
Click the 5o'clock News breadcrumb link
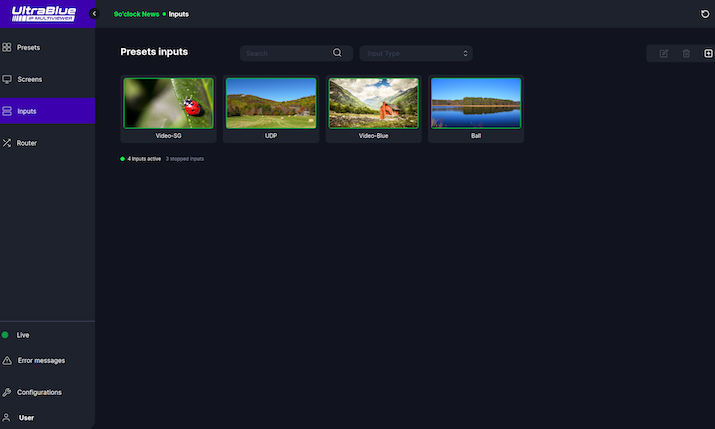pyautogui.click(x=136, y=14)
